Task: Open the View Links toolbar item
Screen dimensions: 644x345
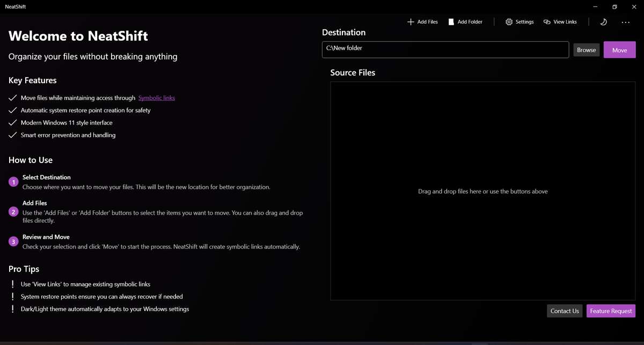Action: click(560, 22)
